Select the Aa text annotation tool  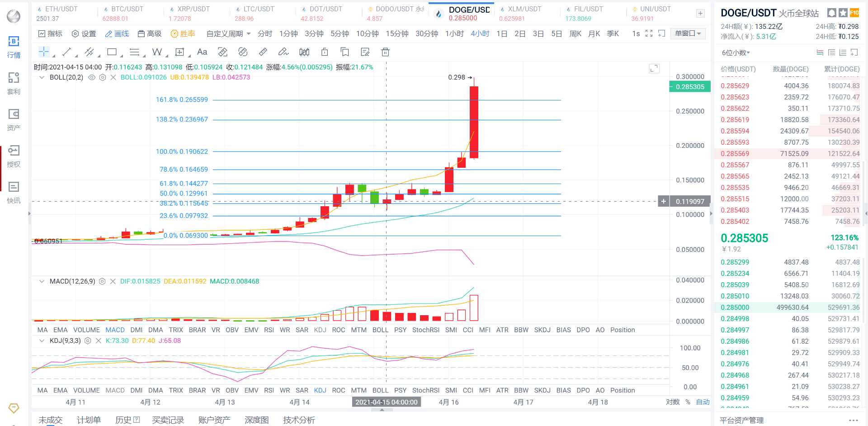[x=202, y=52]
